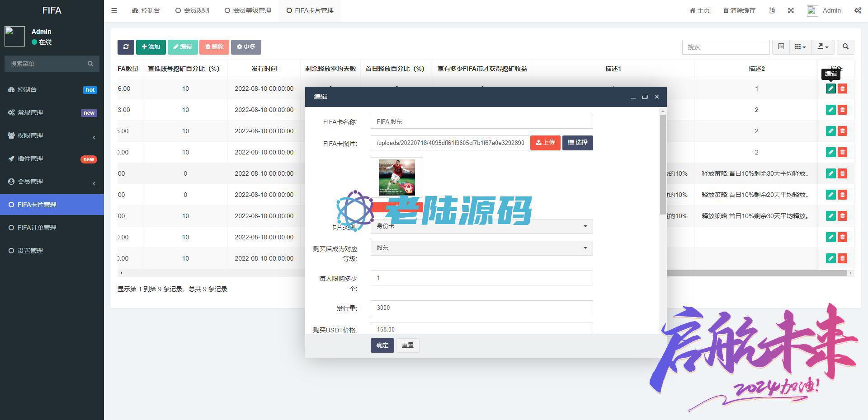Click the sidebar Admin avatar image
868x420 pixels.
(14, 37)
